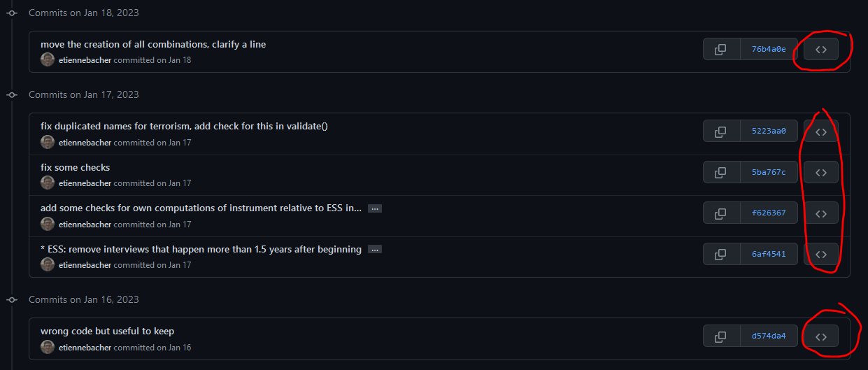Browse repository at commit 5ba767c

click(821, 172)
